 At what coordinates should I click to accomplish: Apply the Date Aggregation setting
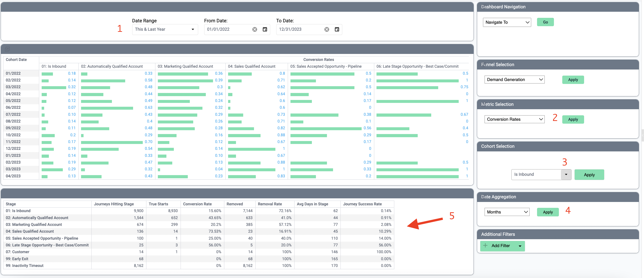tap(548, 212)
